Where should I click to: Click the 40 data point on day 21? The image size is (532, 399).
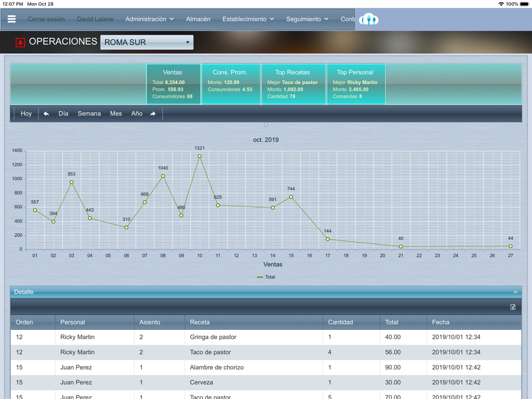click(401, 247)
